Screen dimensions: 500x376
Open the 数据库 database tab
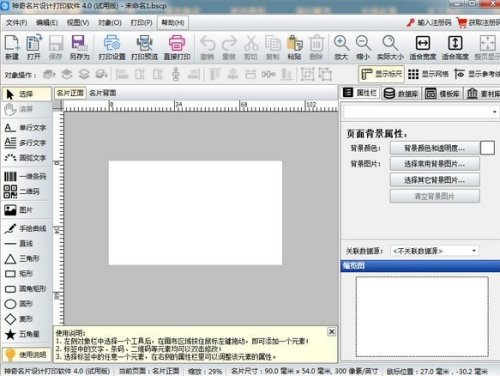[401, 93]
